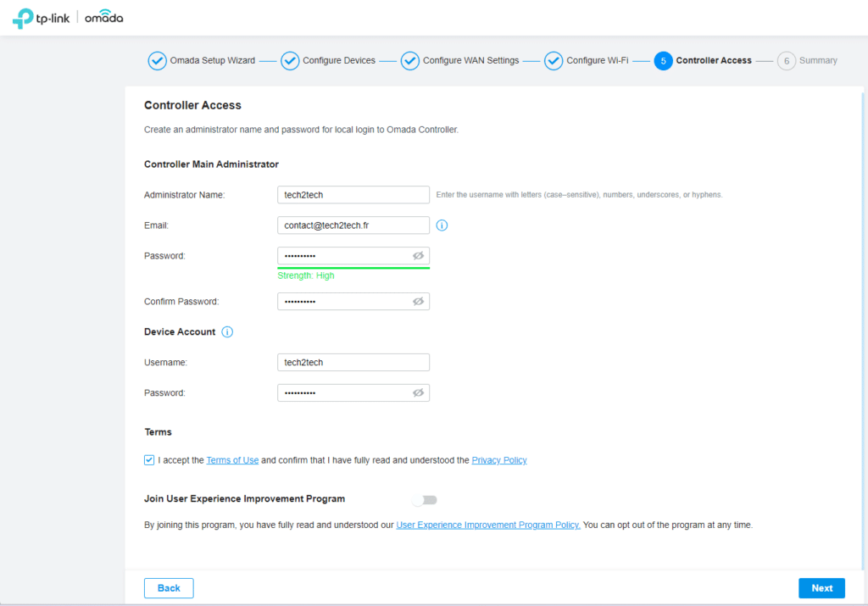
Task: Uncheck the accept Terms of Use checkbox
Action: pos(149,460)
